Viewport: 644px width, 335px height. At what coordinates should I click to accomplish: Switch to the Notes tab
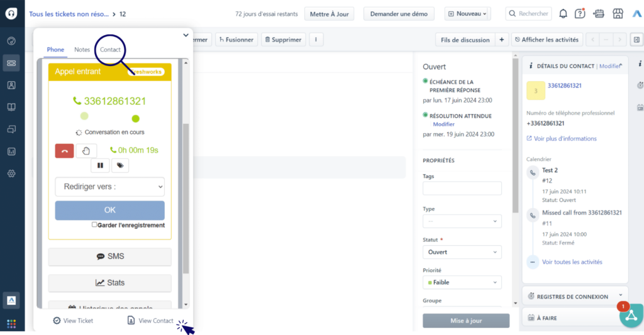point(82,49)
